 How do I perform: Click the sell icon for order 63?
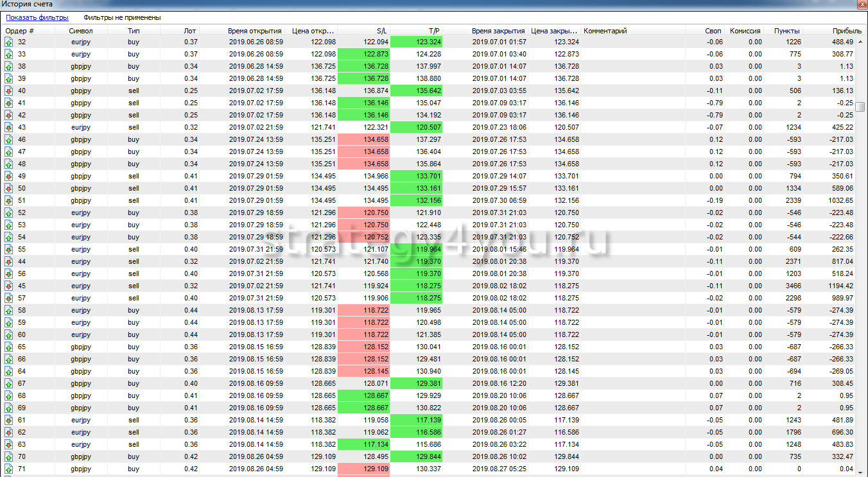tap(9, 445)
